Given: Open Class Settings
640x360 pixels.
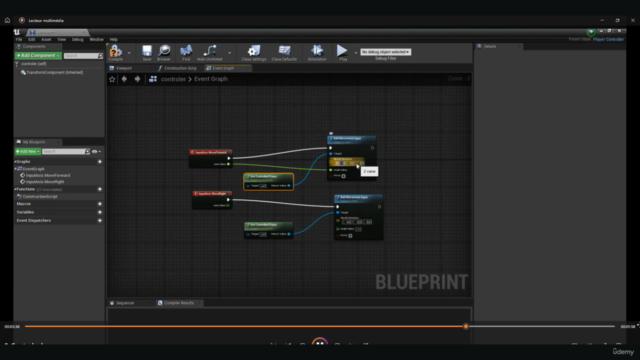Looking at the screenshot, I should coord(253,52).
